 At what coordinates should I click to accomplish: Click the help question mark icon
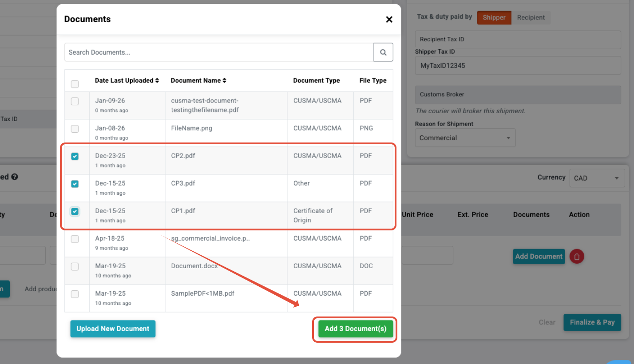15,177
